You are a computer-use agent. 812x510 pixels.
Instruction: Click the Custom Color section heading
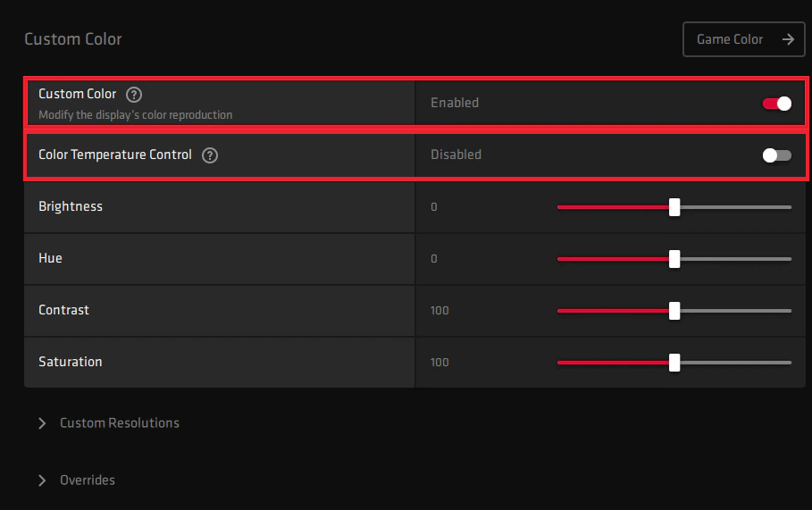pyautogui.click(x=73, y=39)
